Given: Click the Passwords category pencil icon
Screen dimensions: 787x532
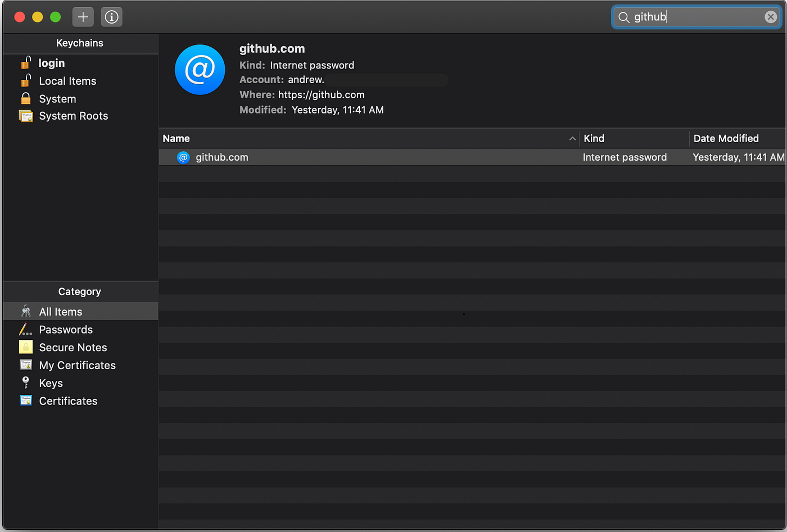Looking at the screenshot, I should pos(25,329).
